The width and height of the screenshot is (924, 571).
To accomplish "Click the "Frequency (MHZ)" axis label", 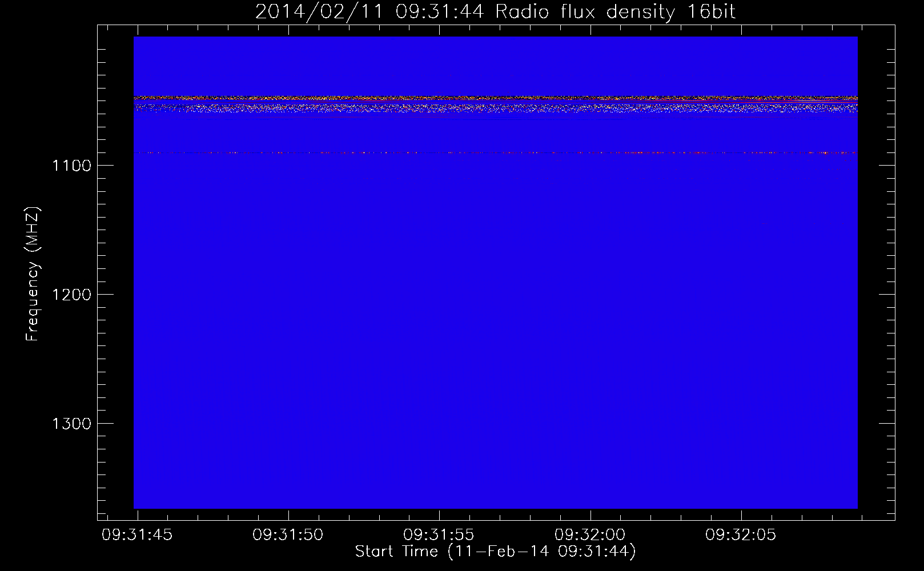I will tap(33, 274).
